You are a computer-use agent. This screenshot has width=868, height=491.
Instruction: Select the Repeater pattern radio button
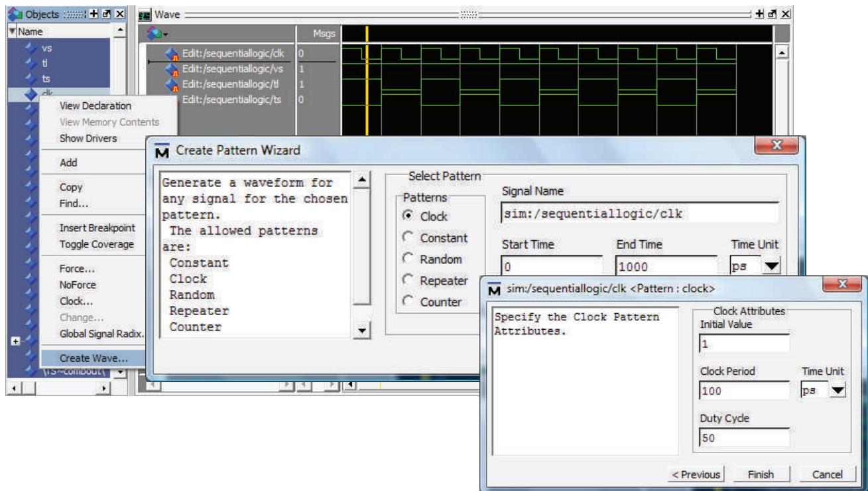click(x=408, y=280)
